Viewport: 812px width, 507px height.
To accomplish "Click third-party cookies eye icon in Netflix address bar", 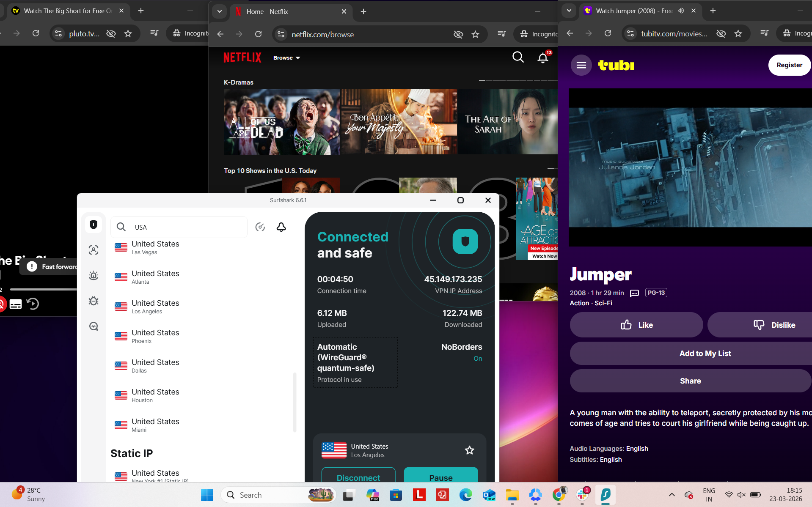I will (x=458, y=34).
